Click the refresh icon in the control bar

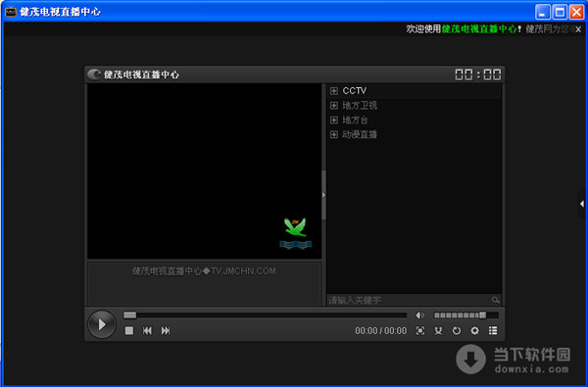tap(457, 330)
